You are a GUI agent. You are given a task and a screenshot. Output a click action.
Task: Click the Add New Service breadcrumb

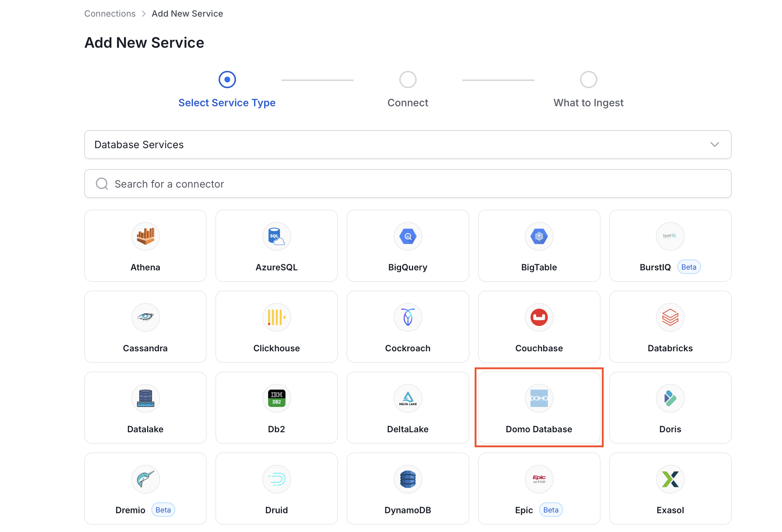pyautogui.click(x=187, y=14)
